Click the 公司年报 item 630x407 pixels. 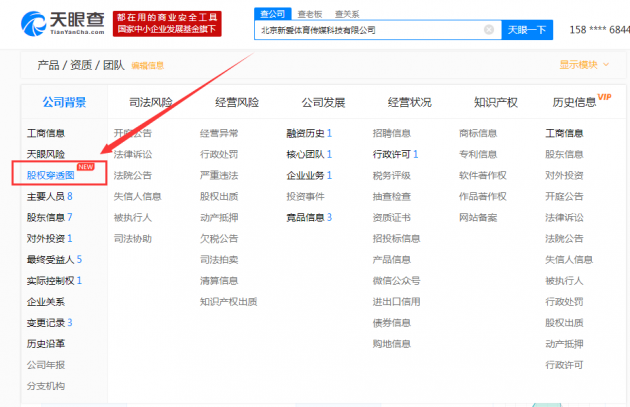[46, 365]
